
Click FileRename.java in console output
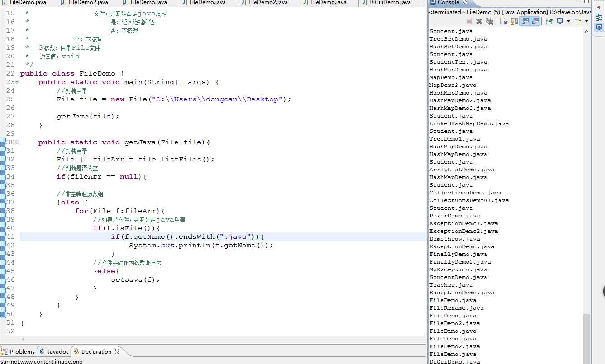pyautogui.click(x=456, y=308)
